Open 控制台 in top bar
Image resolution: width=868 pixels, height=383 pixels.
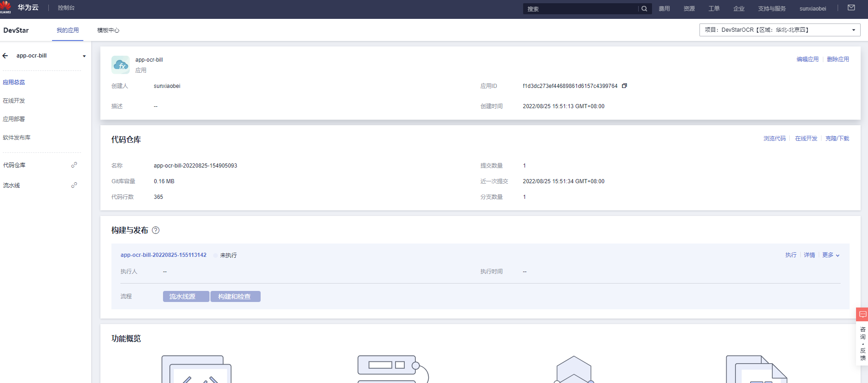pyautogui.click(x=66, y=8)
